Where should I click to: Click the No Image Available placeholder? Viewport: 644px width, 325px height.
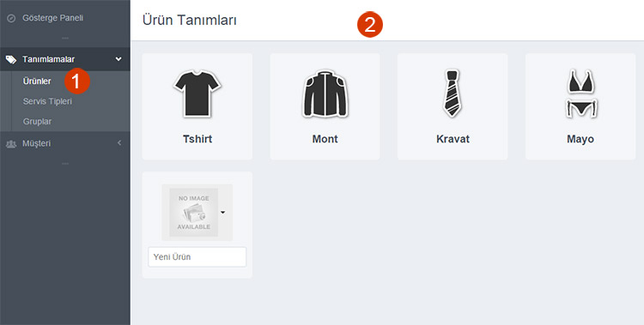click(193, 212)
